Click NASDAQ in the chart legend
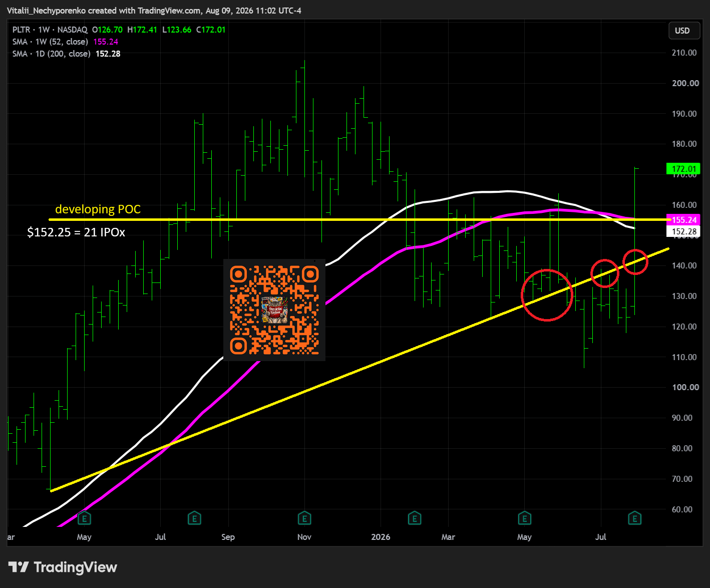 [73, 30]
